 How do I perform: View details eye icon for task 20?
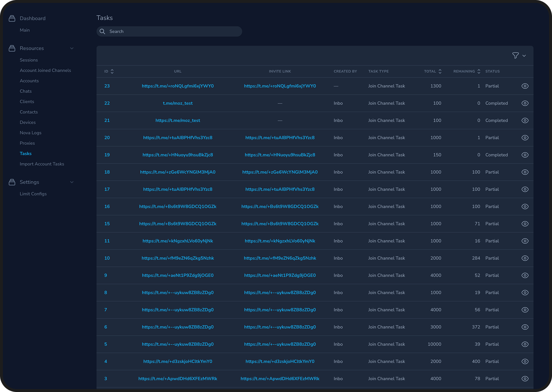(525, 138)
